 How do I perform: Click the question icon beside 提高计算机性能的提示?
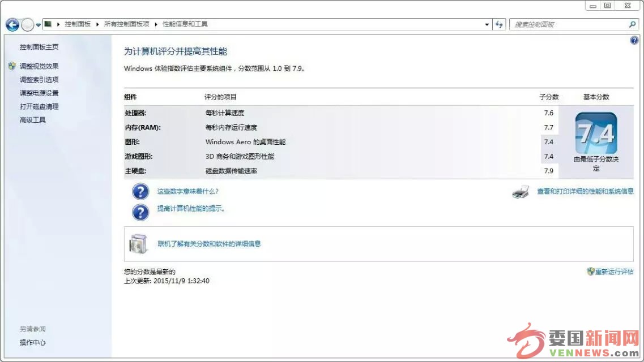coord(140,212)
